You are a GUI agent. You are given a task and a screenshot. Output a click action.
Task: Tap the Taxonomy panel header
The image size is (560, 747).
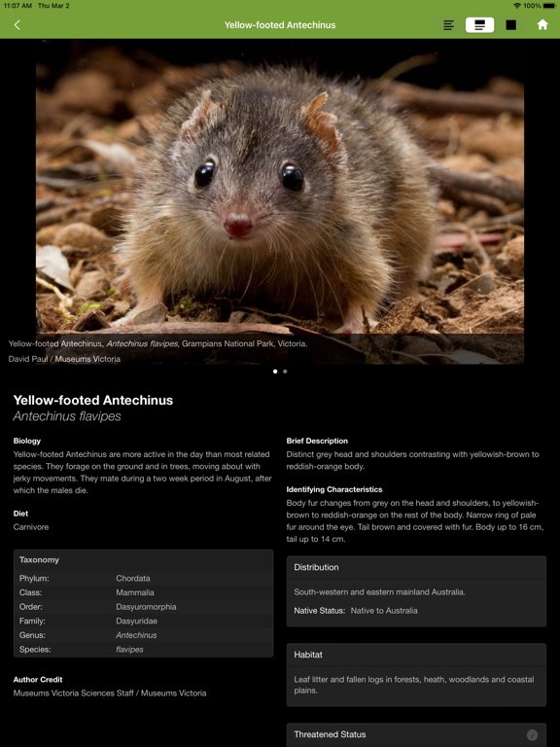tap(143, 560)
